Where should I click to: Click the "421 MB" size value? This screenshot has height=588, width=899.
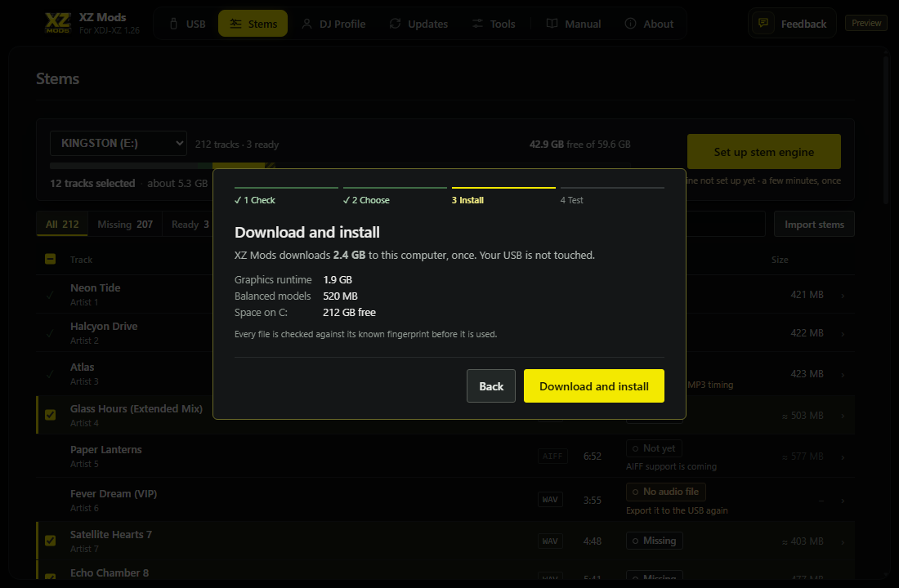pyautogui.click(x=807, y=295)
